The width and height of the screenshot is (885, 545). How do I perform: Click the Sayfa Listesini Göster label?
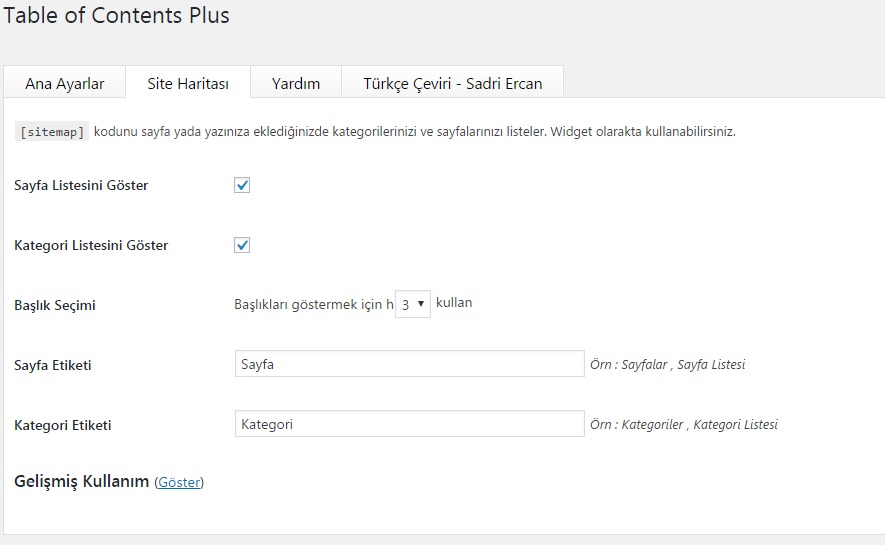click(x=81, y=185)
